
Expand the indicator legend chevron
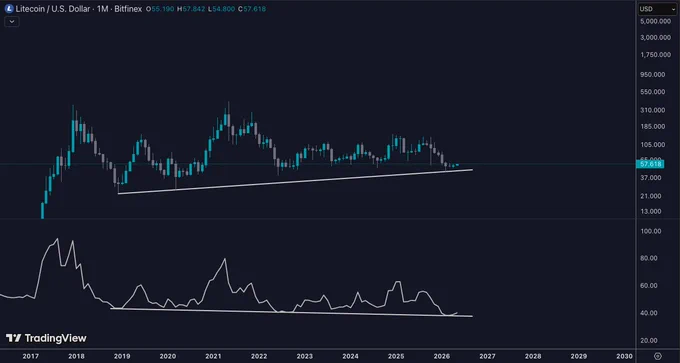click(x=12, y=21)
